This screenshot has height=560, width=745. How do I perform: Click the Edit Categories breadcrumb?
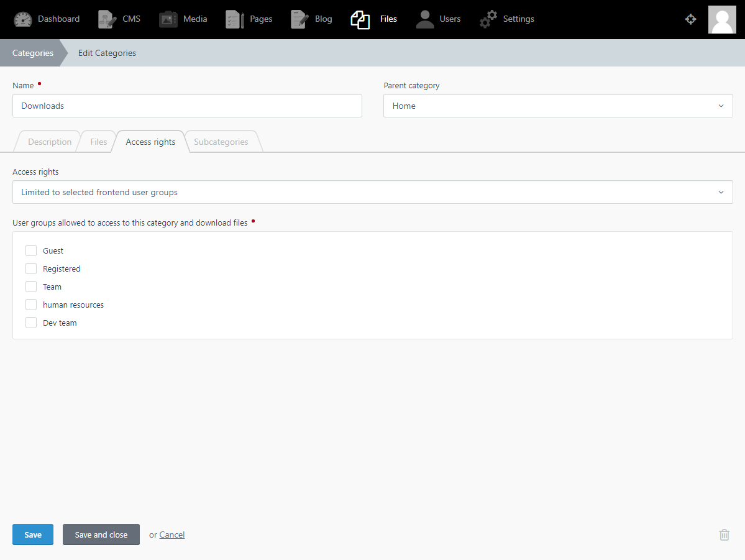pos(107,53)
